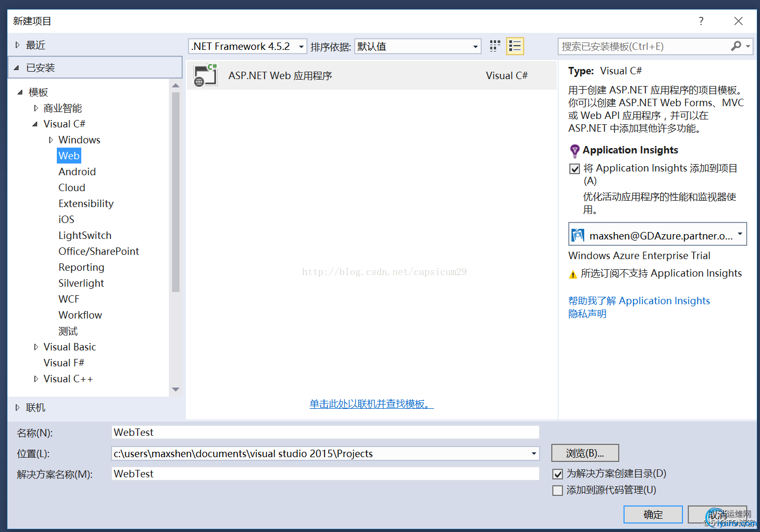Collapse the 已安装 section
The height and width of the screenshot is (532, 760).
(x=16, y=68)
